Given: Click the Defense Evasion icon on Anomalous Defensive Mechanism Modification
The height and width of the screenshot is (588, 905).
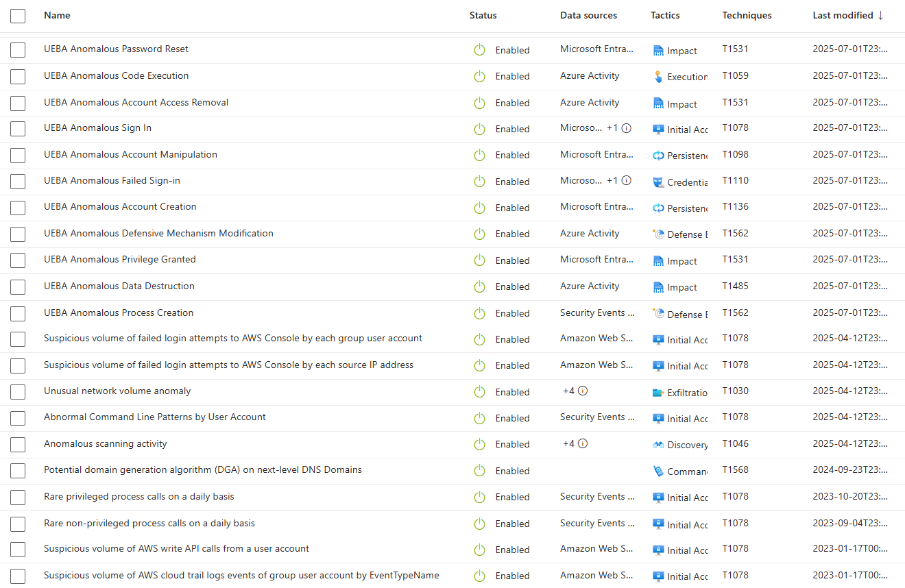Looking at the screenshot, I should tap(657, 234).
